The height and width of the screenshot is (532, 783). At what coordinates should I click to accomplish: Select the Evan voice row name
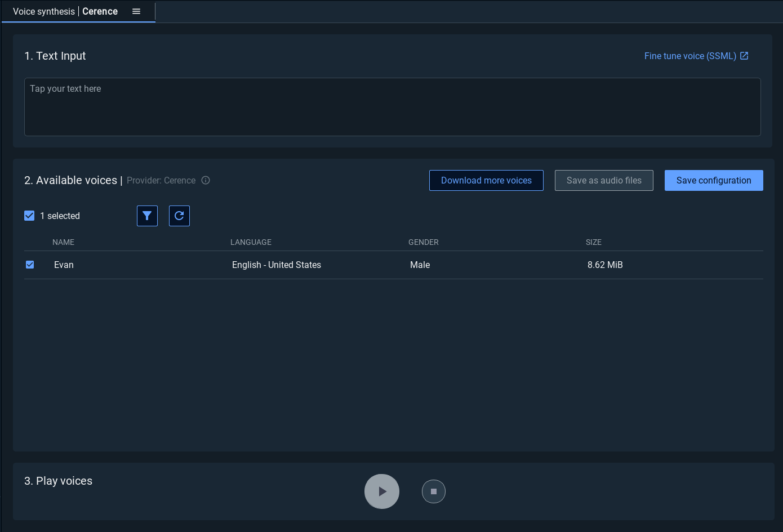tap(64, 265)
